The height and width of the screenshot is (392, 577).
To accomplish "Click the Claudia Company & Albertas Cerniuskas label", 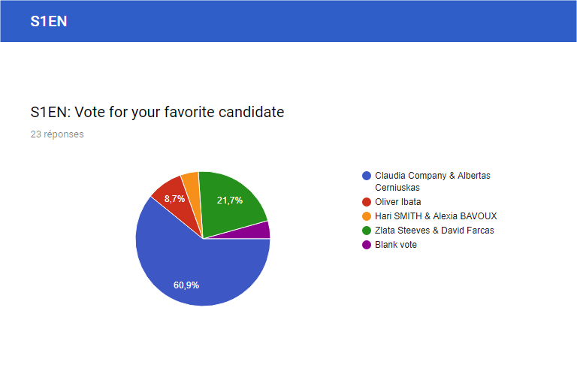I will [x=433, y=182].
